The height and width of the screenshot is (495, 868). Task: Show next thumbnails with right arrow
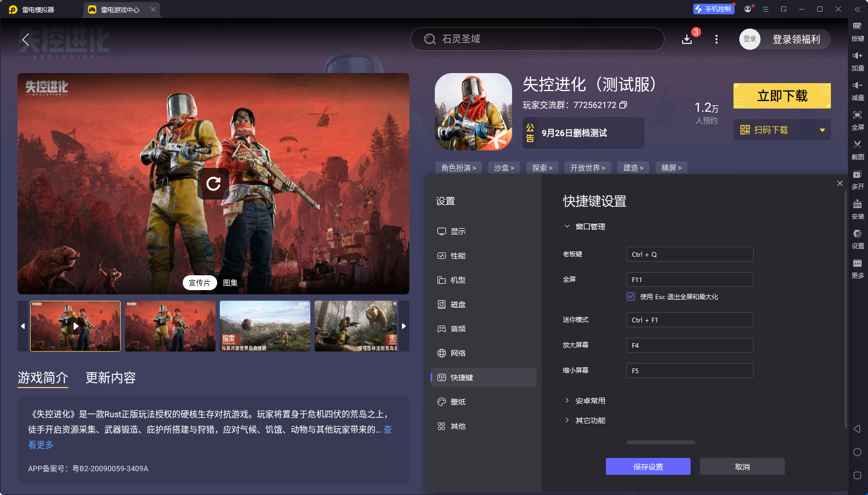[404, 326]
